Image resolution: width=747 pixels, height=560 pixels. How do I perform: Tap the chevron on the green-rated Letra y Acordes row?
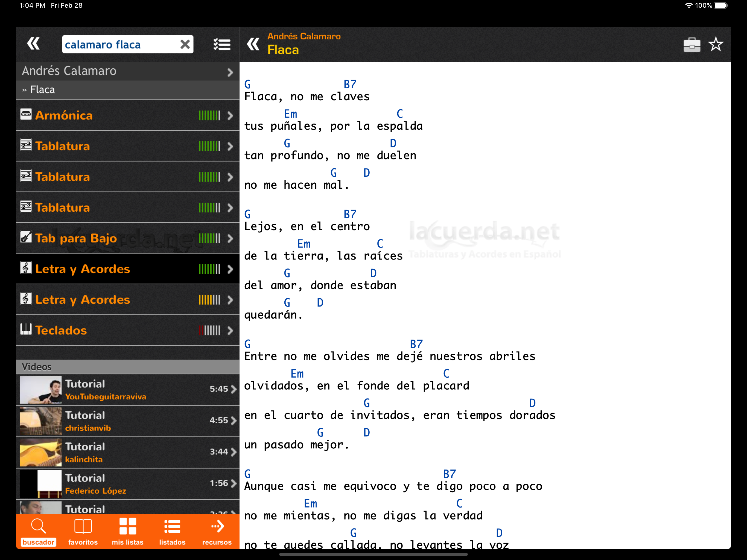point(230,269)
